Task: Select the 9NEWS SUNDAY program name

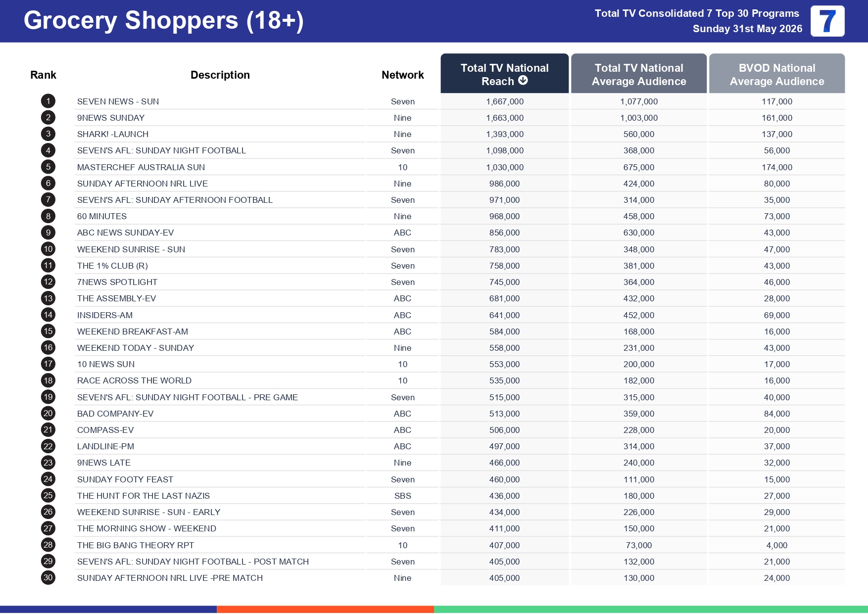Action: point(111,118)
